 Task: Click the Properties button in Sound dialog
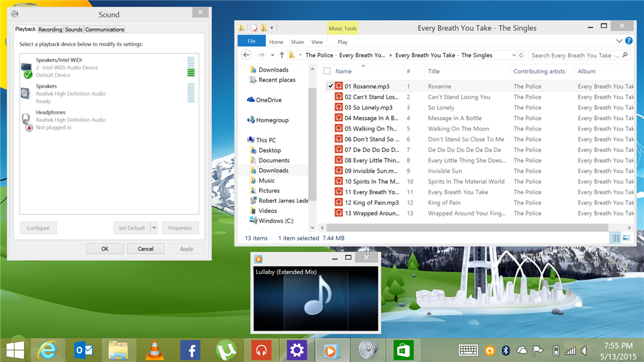[180, 228]
